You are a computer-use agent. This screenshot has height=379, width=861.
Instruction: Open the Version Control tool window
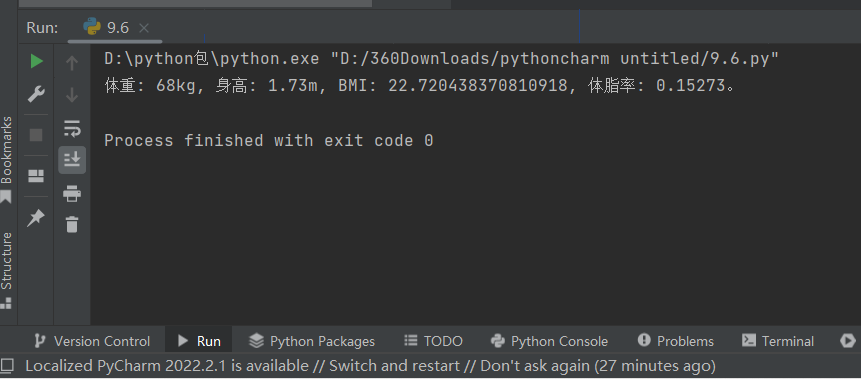tap(92, 341)
